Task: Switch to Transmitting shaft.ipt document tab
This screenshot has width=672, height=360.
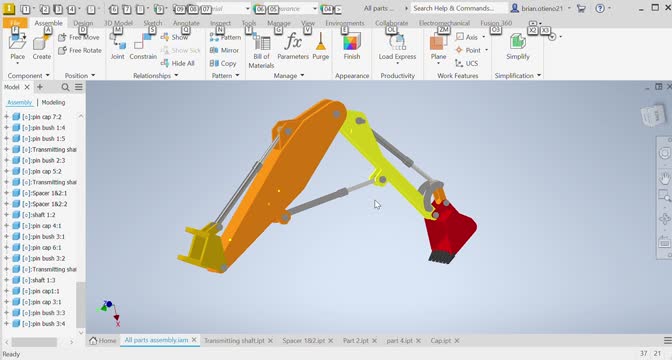Action: pyautogui.click(x=234, y=341)
